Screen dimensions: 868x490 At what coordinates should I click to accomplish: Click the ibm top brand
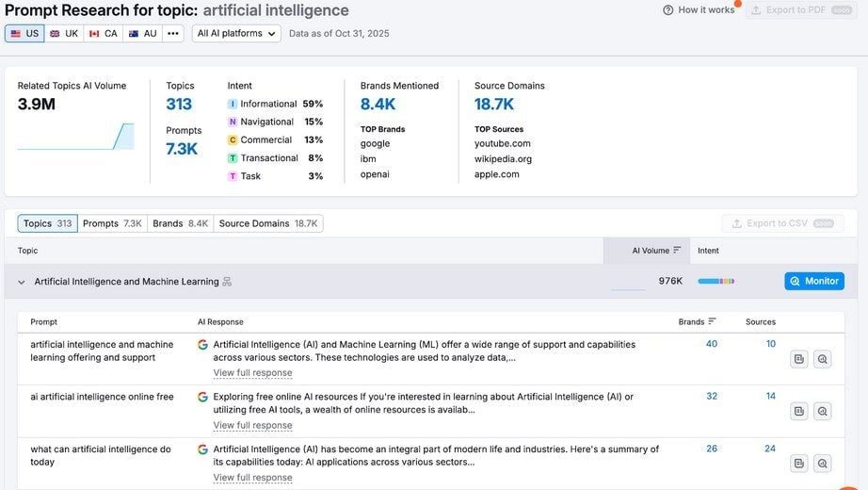(x=368, y=159)
